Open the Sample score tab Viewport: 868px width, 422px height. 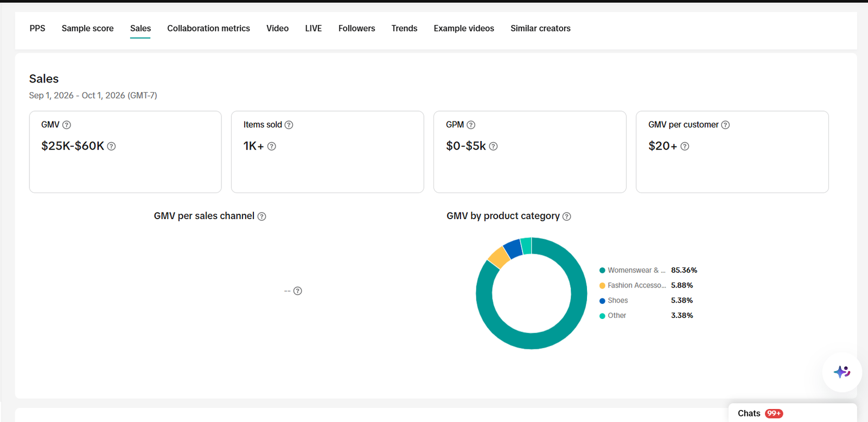(88, 28)
